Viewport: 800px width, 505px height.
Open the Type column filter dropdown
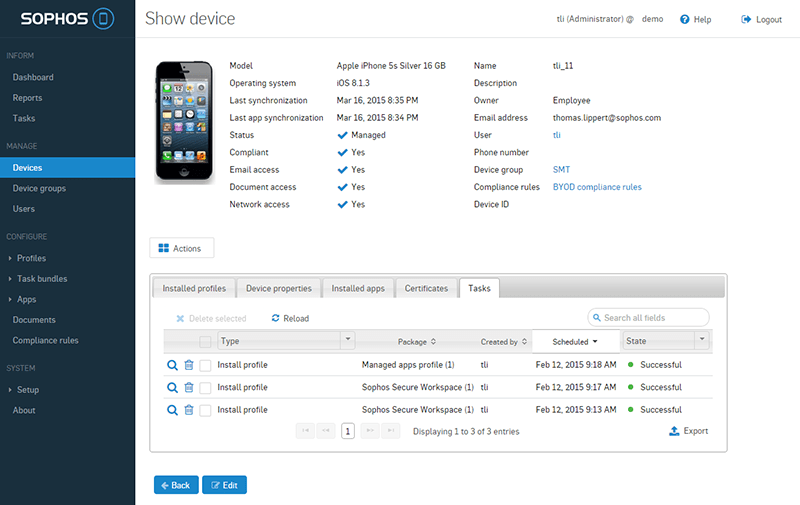(348, 341)
